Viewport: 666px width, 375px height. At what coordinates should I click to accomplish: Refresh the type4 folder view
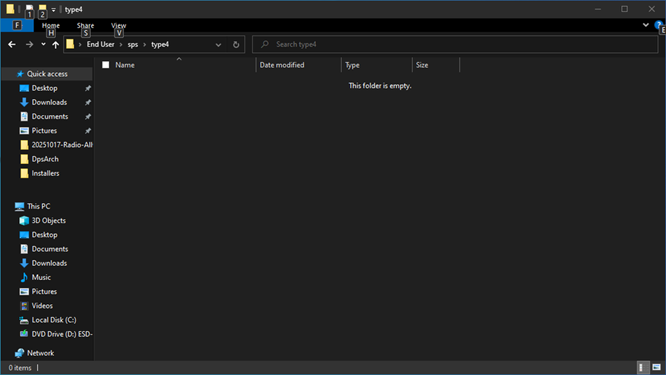[236, 44]
